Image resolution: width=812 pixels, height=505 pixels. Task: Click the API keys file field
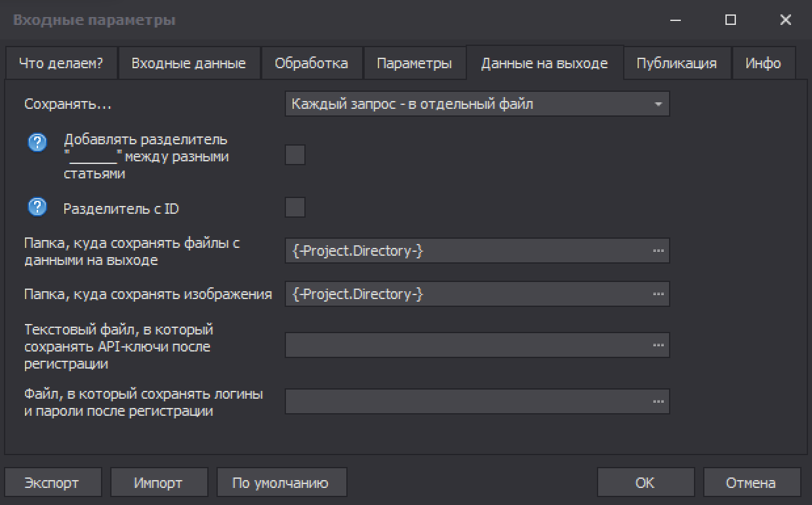point(466,345)
